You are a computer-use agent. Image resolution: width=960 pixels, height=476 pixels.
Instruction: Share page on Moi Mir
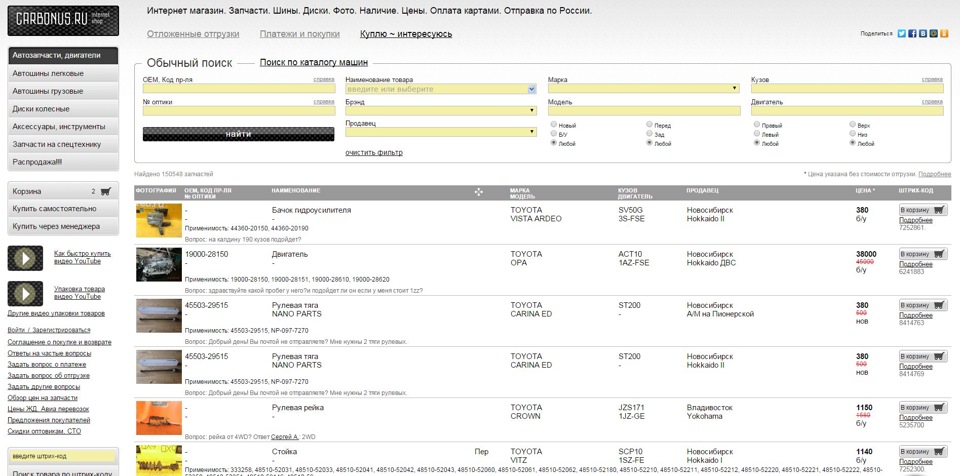pos(933,34)
